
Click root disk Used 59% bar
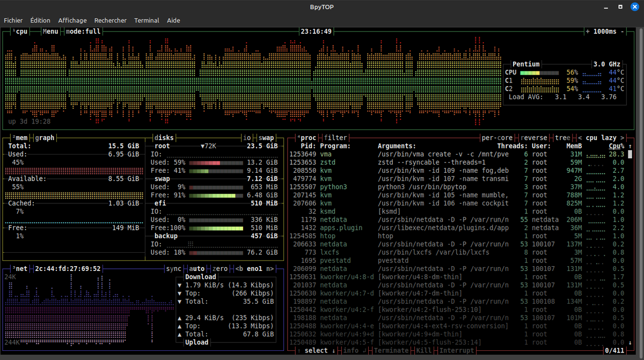(x=216, y=163)
